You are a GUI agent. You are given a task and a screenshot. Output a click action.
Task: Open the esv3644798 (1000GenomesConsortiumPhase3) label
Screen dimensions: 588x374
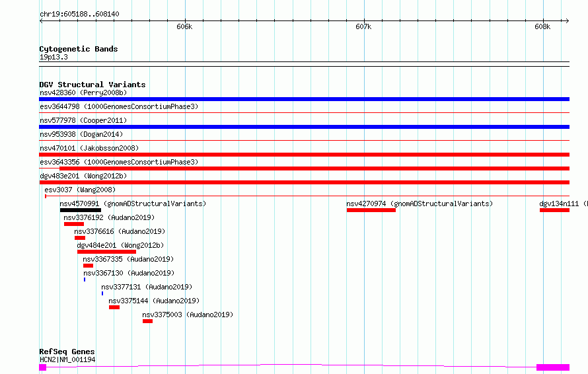pyautogui.click(x=119, y=106)
